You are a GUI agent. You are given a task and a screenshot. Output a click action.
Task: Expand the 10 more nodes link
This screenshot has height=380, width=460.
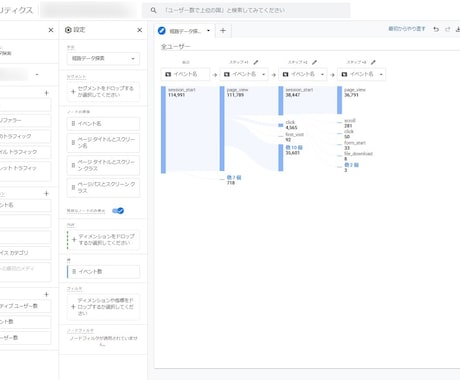(x=294, y=147)
